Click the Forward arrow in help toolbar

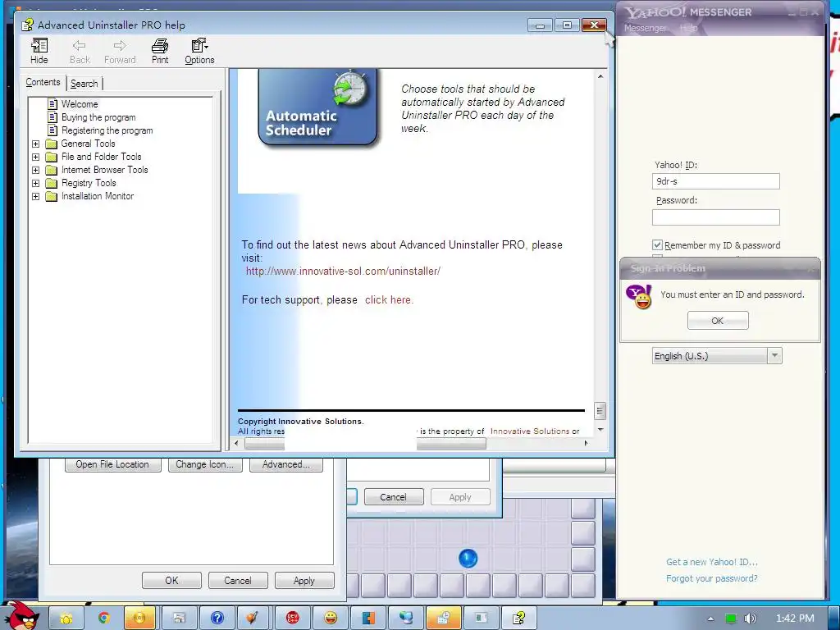pyautogui.click(x=120, y=52)
